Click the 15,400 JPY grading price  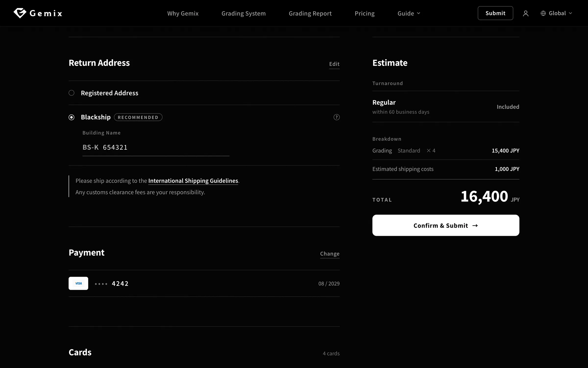[x=505, y=151]
